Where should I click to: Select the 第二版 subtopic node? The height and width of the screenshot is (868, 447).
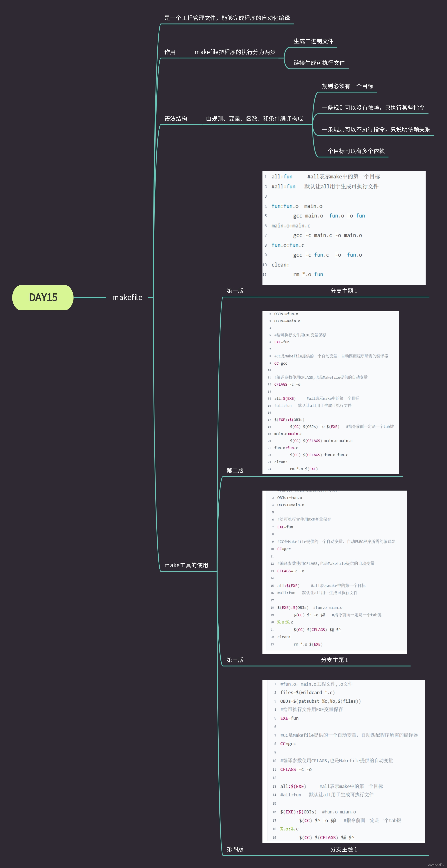tap(235, 470)
